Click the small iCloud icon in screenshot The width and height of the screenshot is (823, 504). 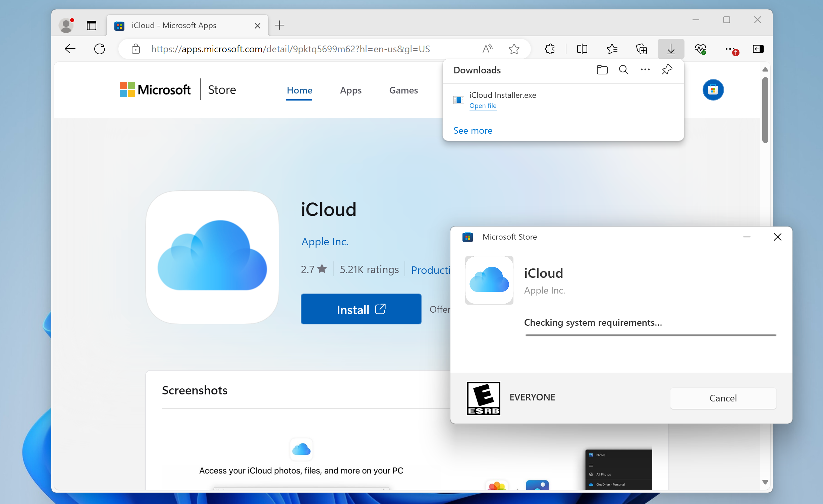[301, 449]
